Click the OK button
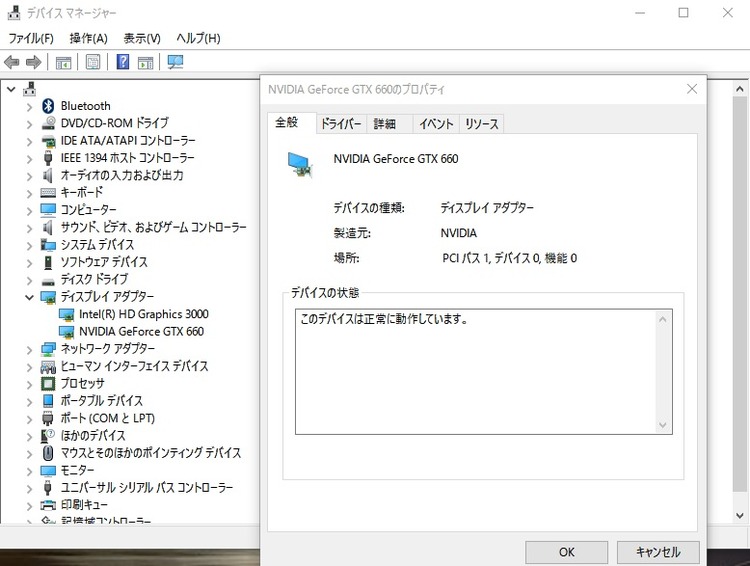The height and width of the screenshot is (566, 750). (566, 552)
